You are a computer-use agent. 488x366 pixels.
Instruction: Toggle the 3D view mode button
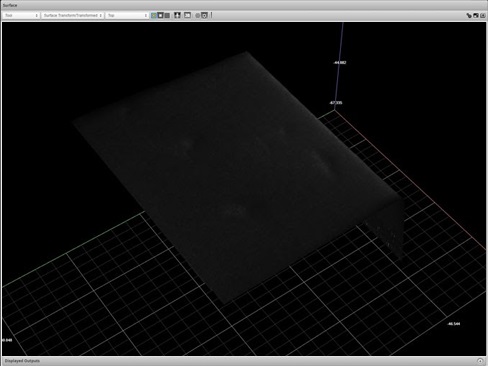(188, 15)
